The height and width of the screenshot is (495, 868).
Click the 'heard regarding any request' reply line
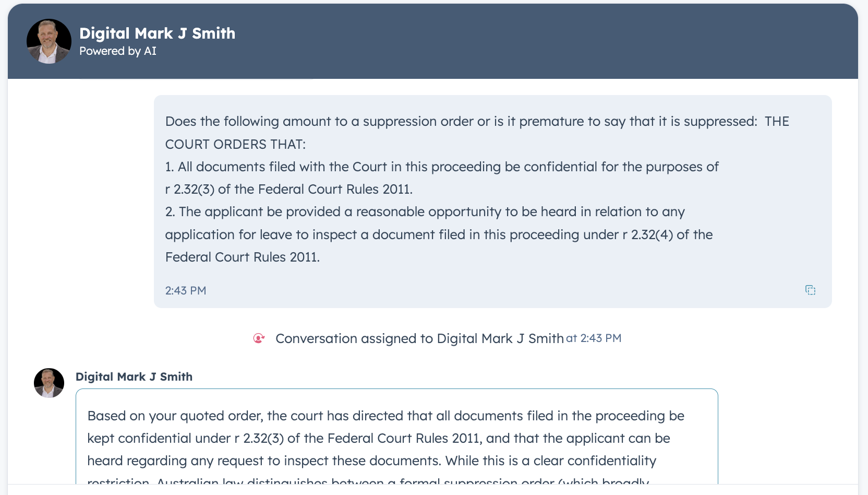click(371, 461)
